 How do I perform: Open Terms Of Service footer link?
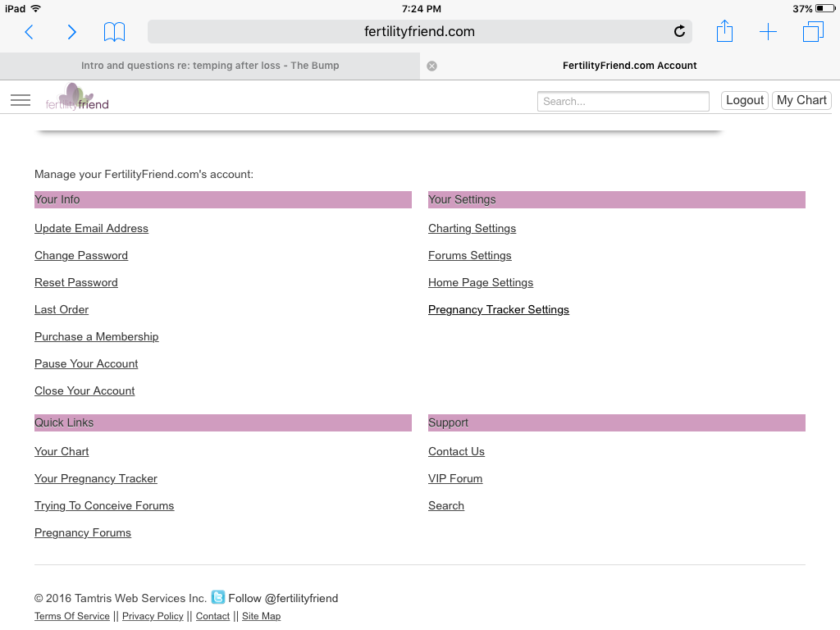72,616
